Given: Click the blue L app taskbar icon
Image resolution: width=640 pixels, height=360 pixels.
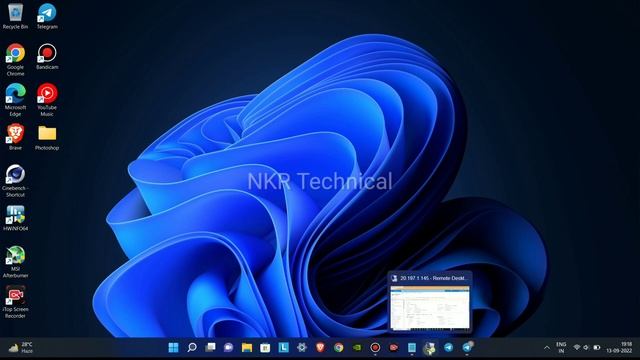Looking at the screenshot, I should tap(284, 347).
